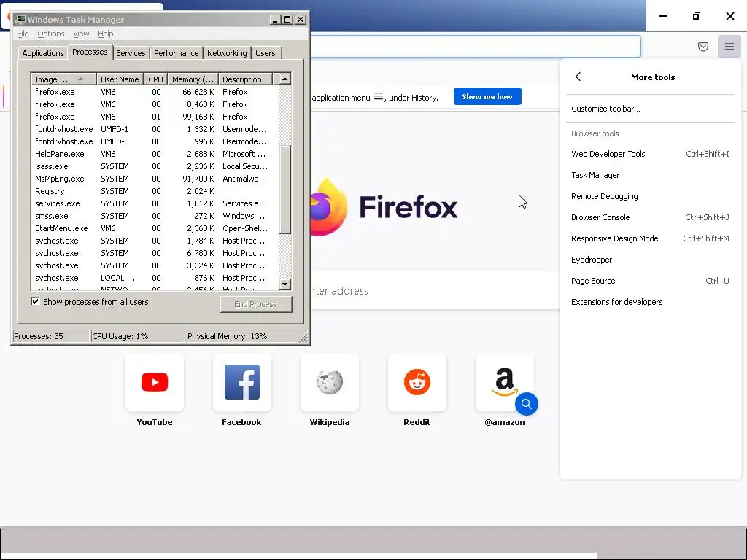The image size is (747, 560).
Task: Close the Firefox window
Action: [729, 16]
